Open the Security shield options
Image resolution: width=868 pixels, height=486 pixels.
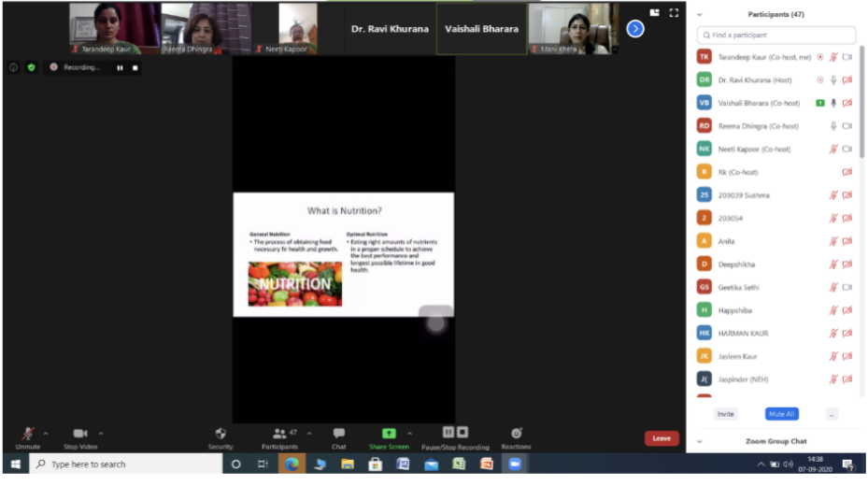tap(221, 434)
